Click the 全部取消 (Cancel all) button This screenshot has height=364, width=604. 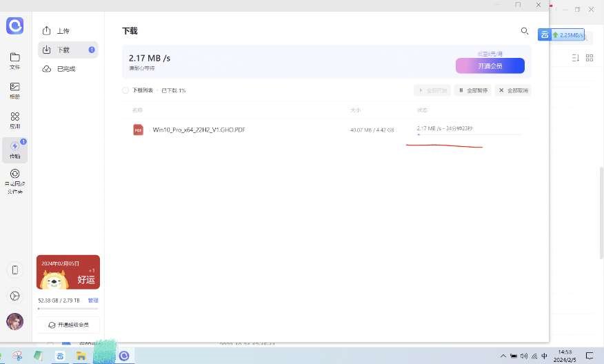(x=514, y=90)
